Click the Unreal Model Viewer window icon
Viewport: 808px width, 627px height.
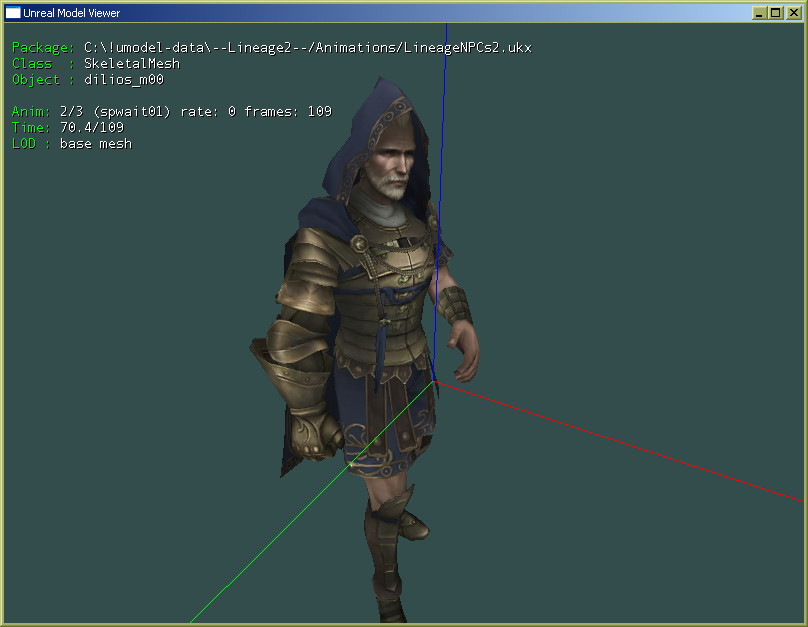click(x=13, y=13)
